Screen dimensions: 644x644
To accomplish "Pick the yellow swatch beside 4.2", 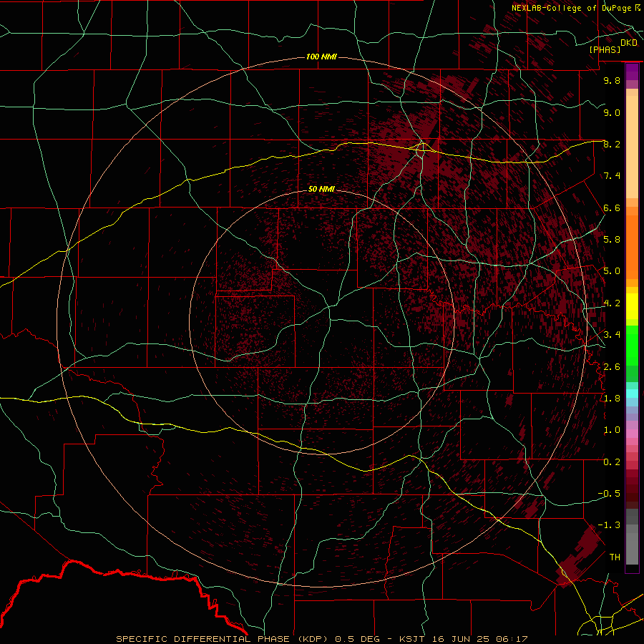I will 632,306.
